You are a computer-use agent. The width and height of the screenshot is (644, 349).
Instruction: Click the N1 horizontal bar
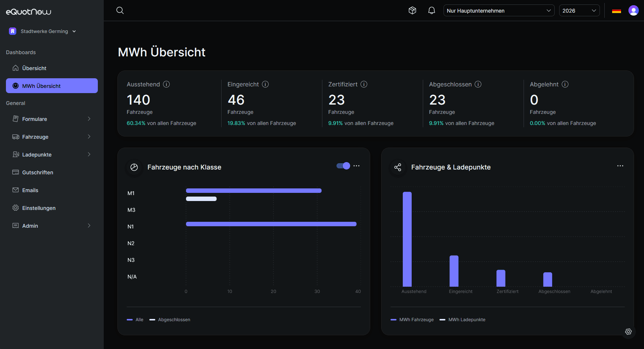coord(271,224)
